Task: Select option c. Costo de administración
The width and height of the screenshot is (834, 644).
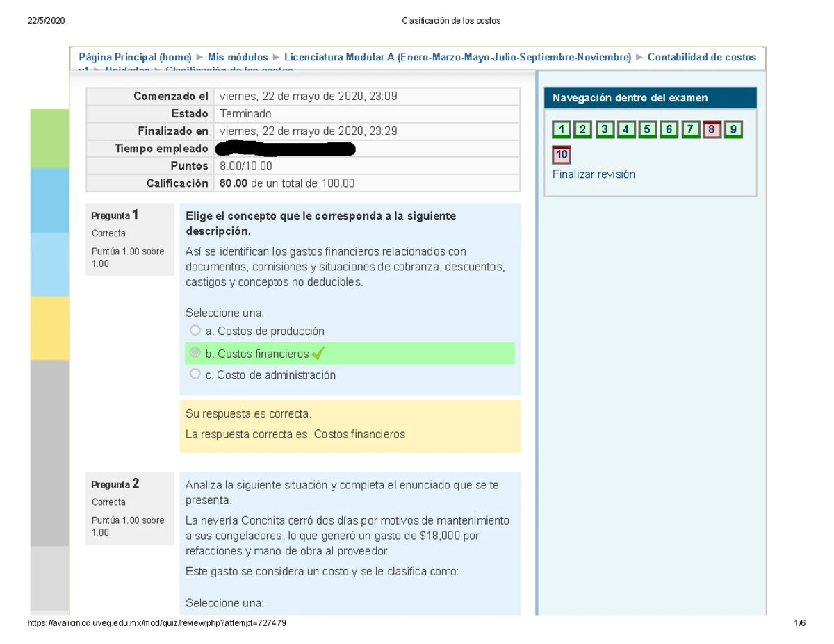Action: click(x=195, y=374)
